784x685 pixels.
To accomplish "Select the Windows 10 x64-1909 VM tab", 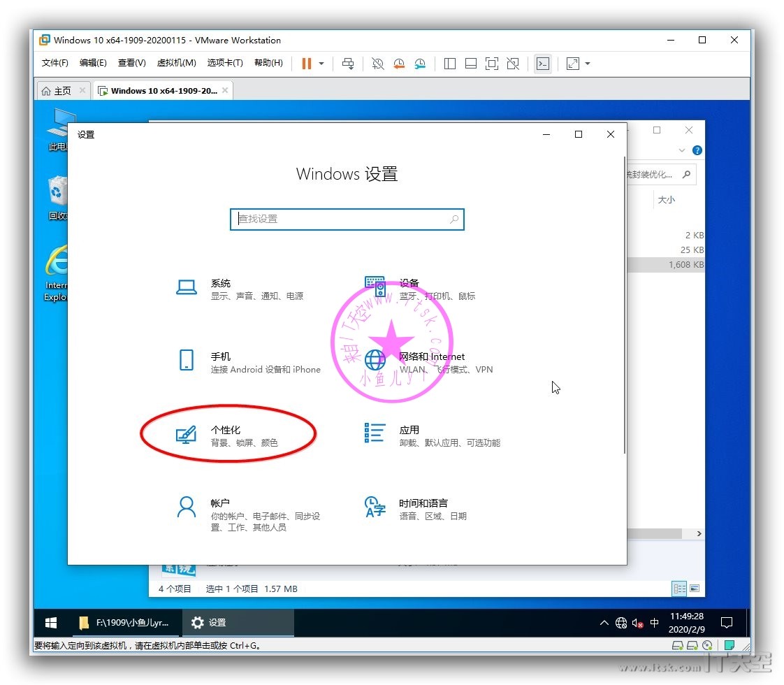I will coord(164,90).
